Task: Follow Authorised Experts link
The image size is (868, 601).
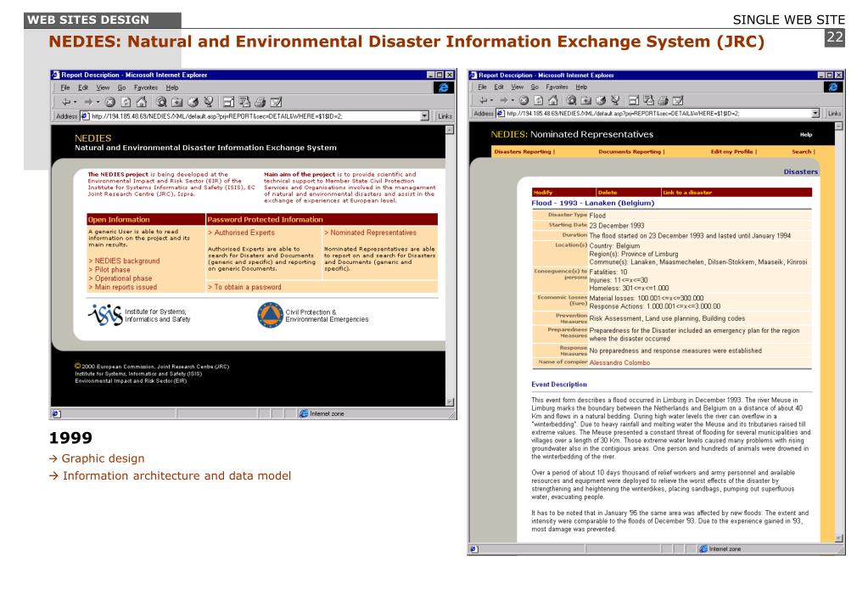Action: 241,233
